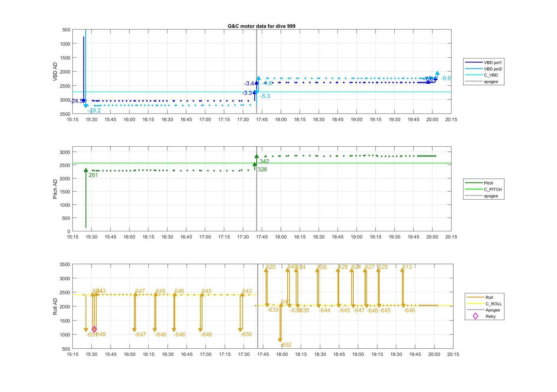Click the -3.4 annotation in the VBD plot
Viewport: 557px width, 392px height.
[249, 83]
